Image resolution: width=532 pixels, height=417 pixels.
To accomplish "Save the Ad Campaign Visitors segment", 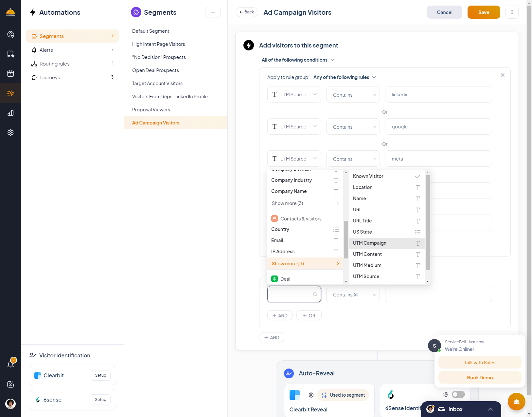I will click(484, 12).
